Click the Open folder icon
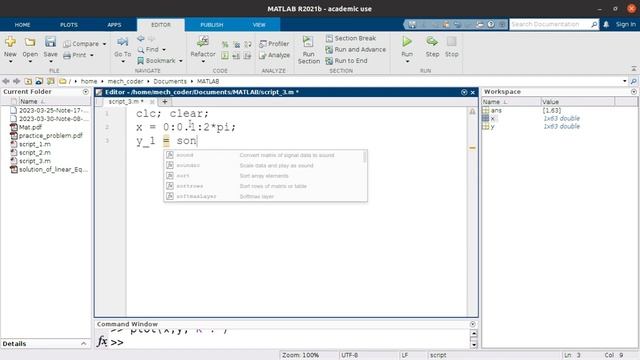The image size is (640, 360). [x=30, y=42]
